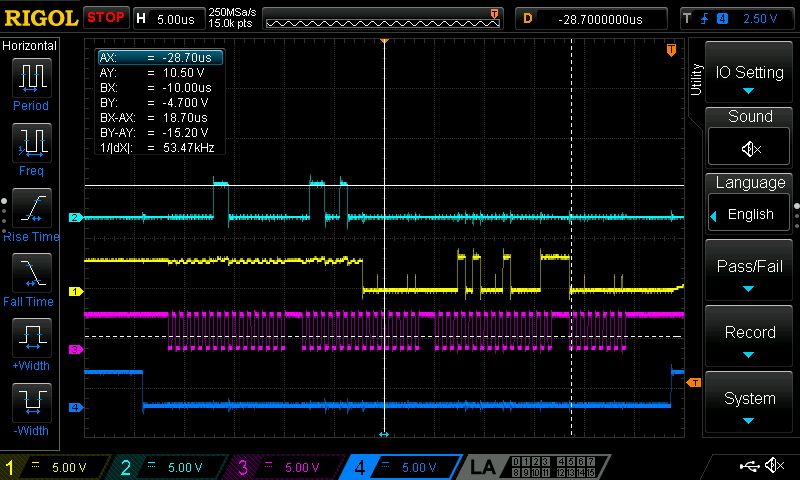The image size is (800, 480).
Task: Open the IO Setting menu
Action: point(748,72)
